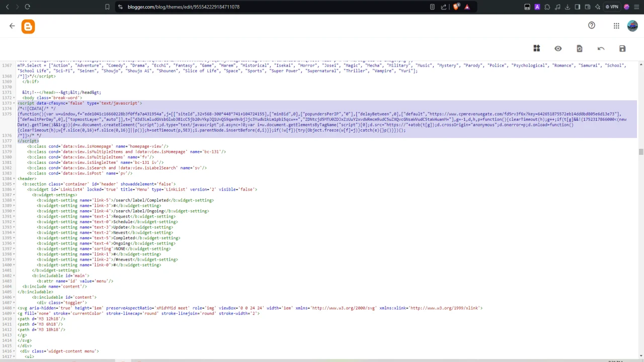Open the Leo AI sparkle icon

pyautogui.click(x=598, y=7)
